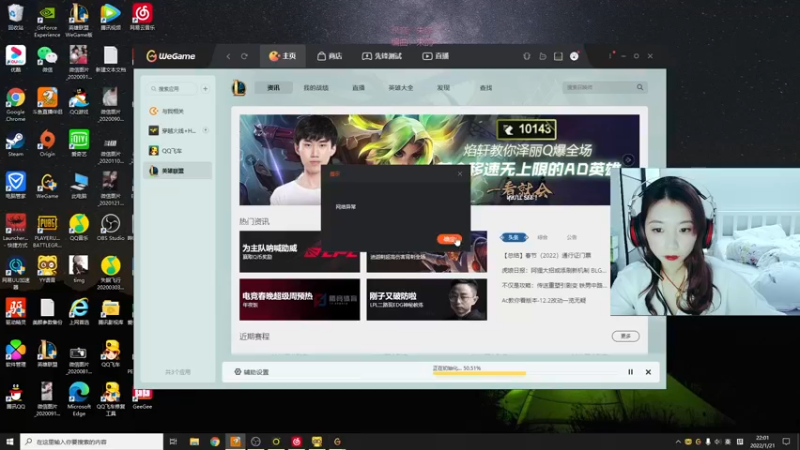Open the GeeGee desktop icon

click(x=142, y=399)
